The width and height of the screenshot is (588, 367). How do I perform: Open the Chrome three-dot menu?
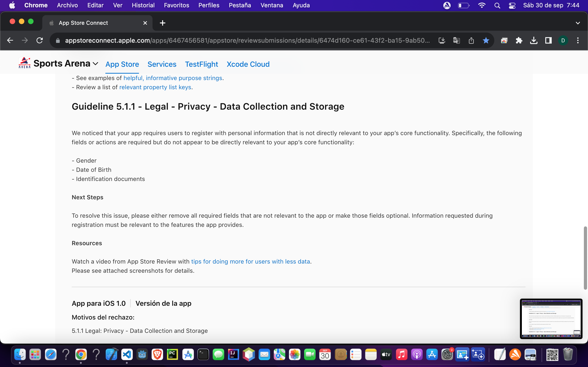pos(578,40)
